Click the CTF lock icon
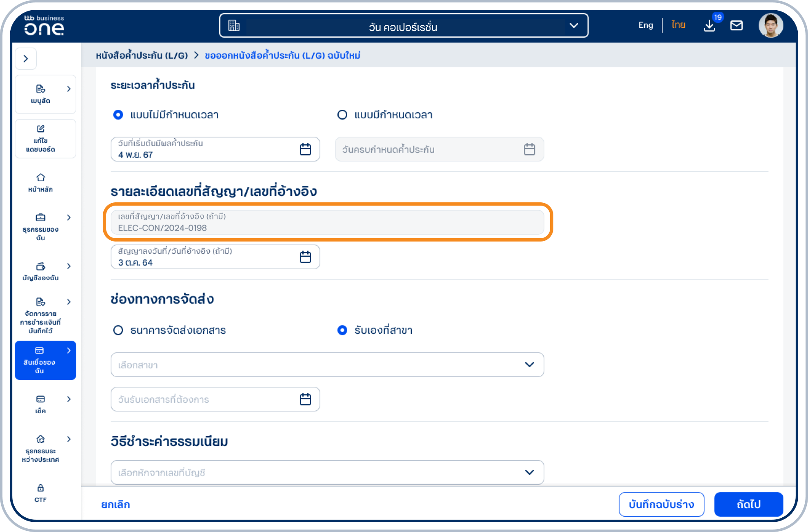 click(40, 488)
